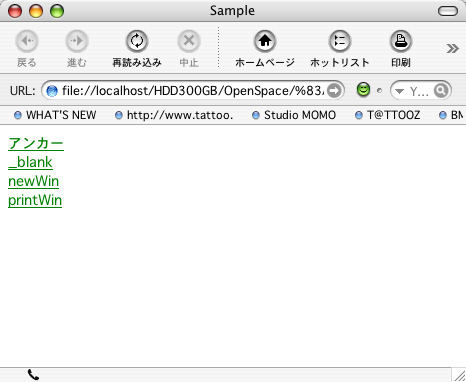The width and height of the screenshot is (466, 382).
Task: Click the toolbar toggle pill button
Action: tap(448, 11)
